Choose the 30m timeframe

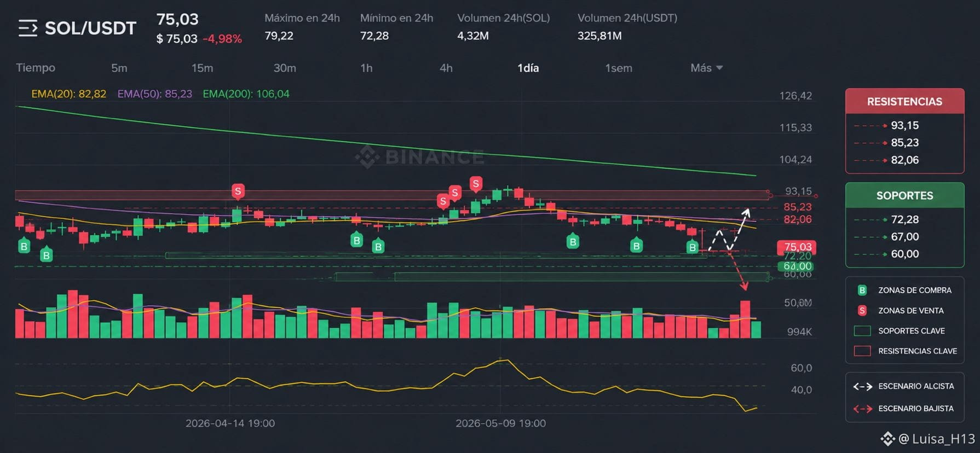[285, 68]
